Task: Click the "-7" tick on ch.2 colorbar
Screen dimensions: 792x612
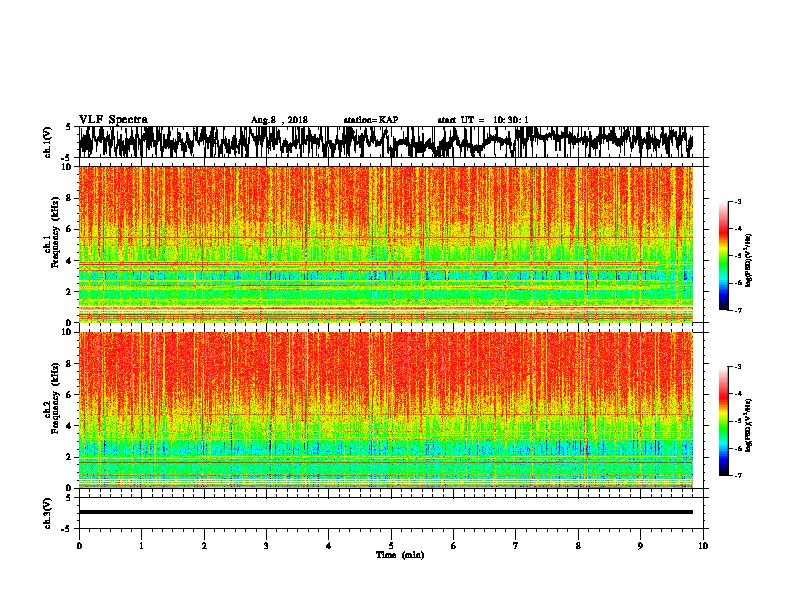Action: coord(738,475)
